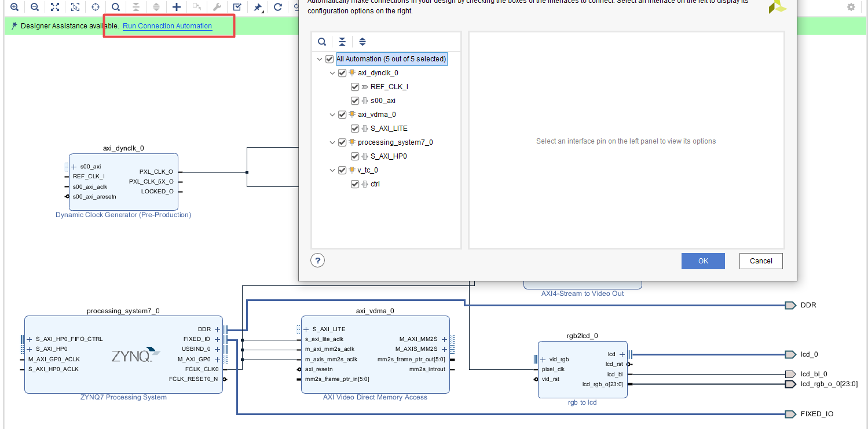Activate the select area tool in toolbar
Viewport: 868px width, 429px height.
pos(75,7)
